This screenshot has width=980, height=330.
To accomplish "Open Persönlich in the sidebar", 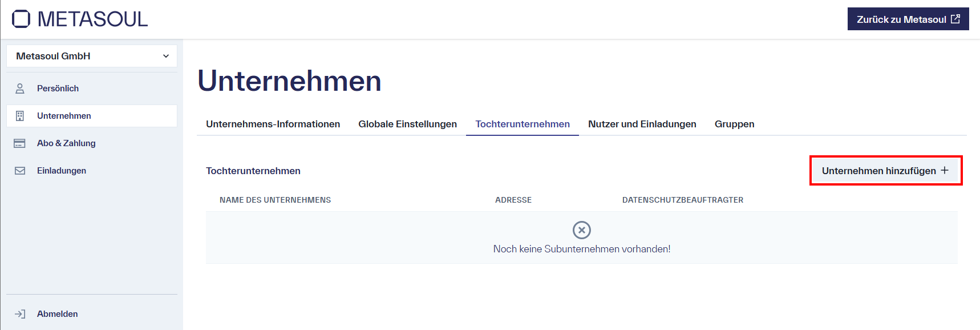I will click(92, 88).
